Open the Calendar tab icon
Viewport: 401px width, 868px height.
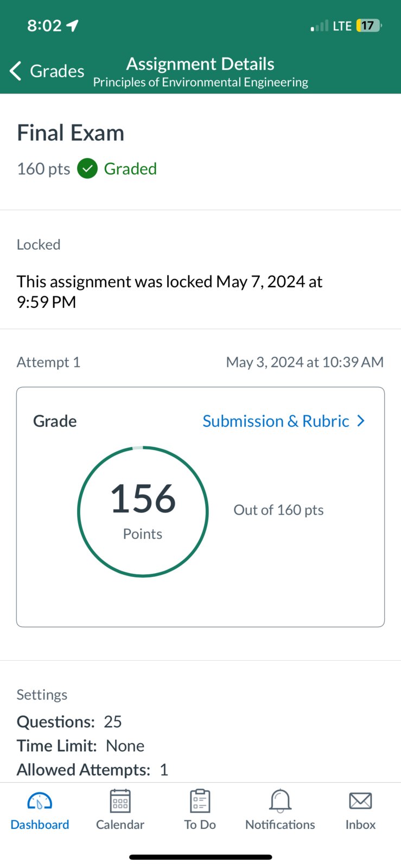point(120,801)
